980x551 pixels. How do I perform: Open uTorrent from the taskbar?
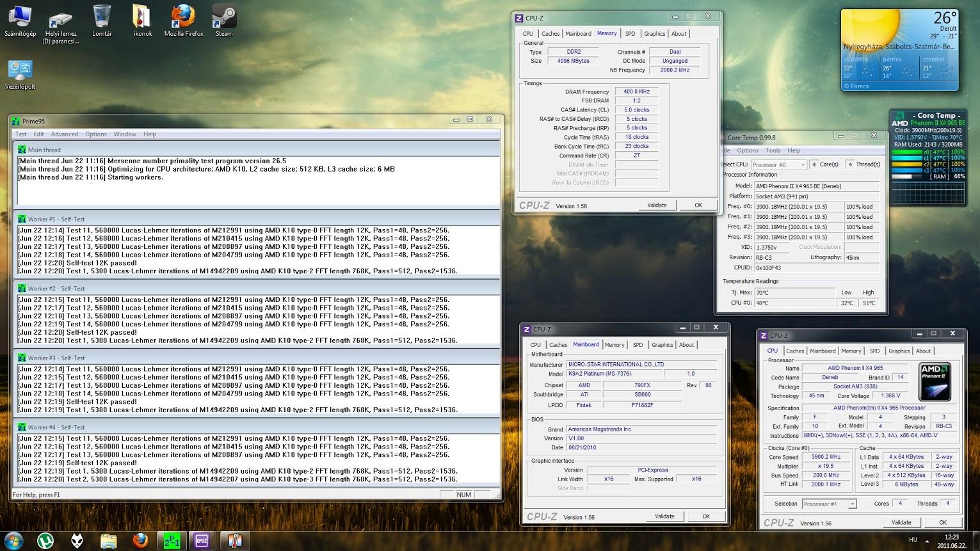[x=45, y=541]
